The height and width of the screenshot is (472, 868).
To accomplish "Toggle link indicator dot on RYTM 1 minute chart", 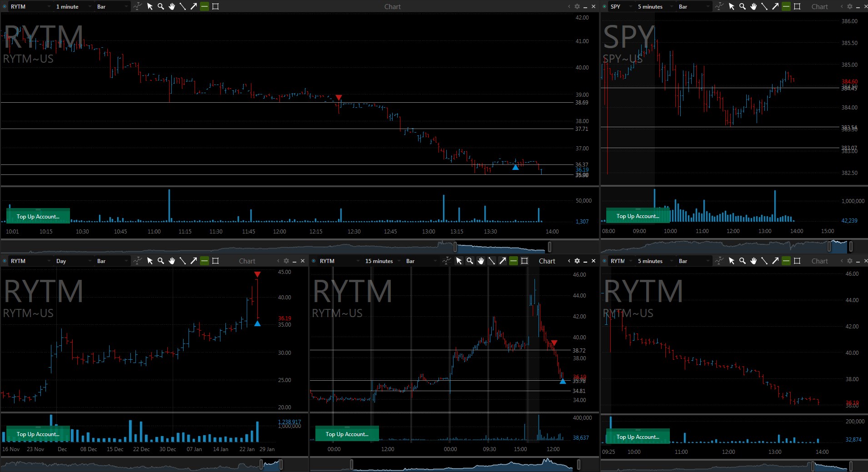I will 5,6.
